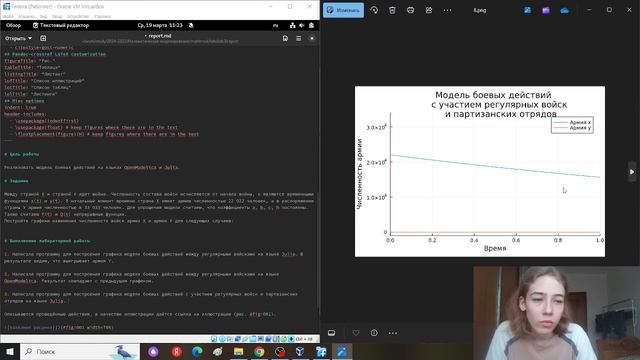Open Ввод menu in VirtualBox window

click(x=57, y=17)
